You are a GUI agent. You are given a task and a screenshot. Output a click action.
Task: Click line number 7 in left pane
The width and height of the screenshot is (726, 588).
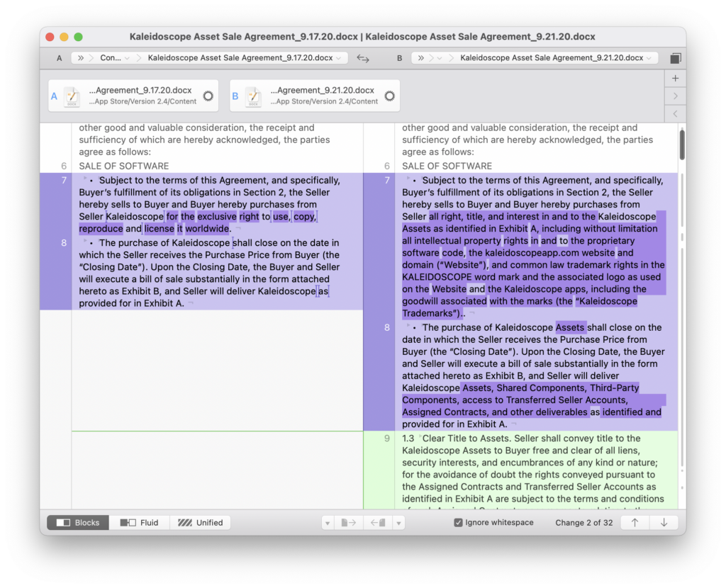[64, 181]
